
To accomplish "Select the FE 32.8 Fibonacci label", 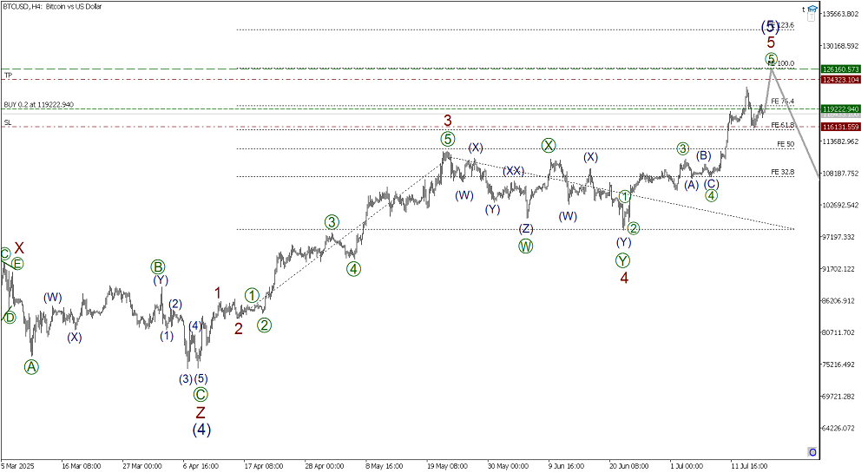I will coord(783,172).
